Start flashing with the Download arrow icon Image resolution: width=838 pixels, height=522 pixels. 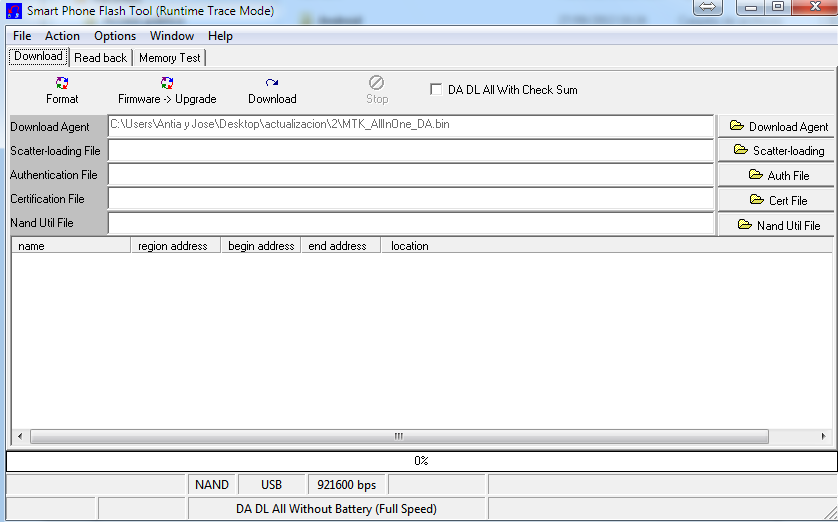tap(272, 83)
